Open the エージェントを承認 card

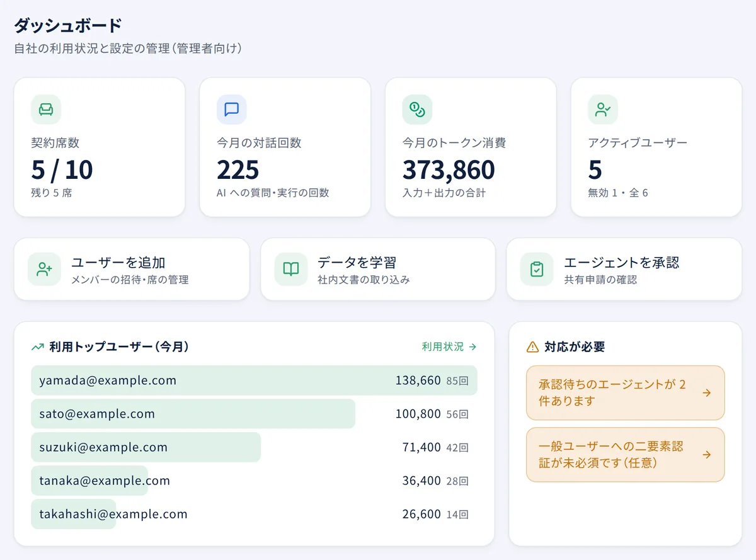[624, 270]
